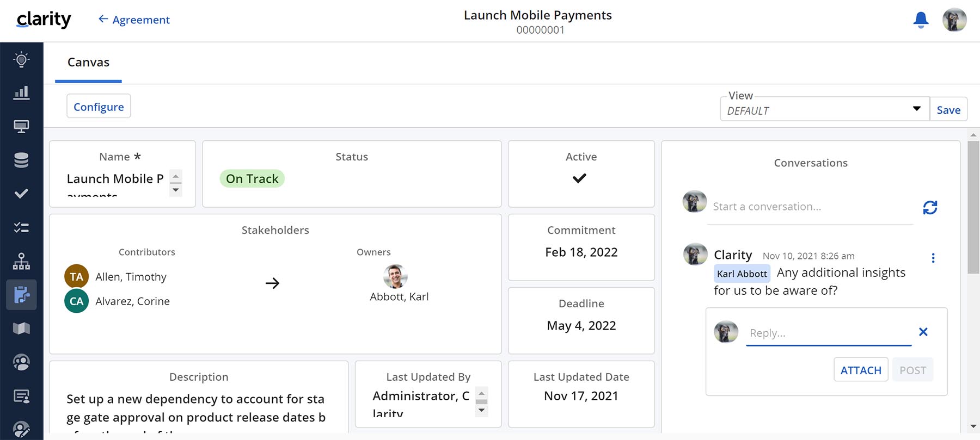Save the current view

(x=948, y=110)
